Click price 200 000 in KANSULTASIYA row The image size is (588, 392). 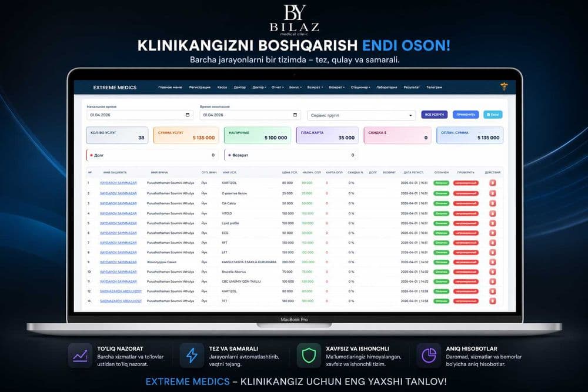(288, 262)
